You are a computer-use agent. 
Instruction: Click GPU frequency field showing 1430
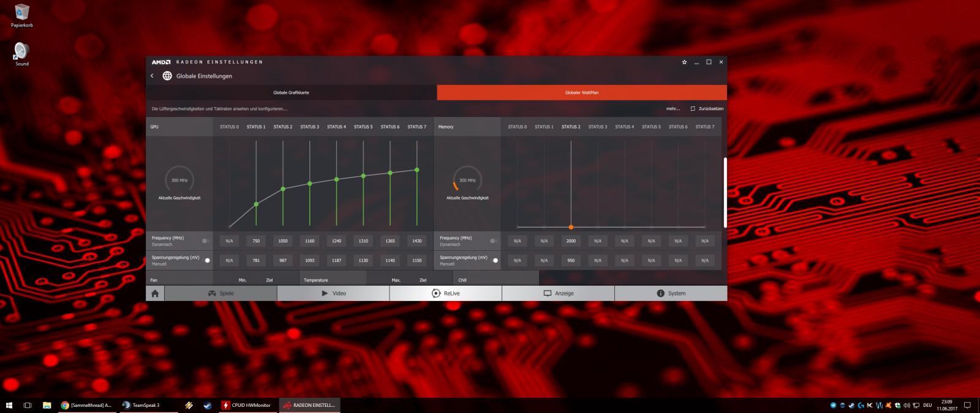click(x=417, y=240)
